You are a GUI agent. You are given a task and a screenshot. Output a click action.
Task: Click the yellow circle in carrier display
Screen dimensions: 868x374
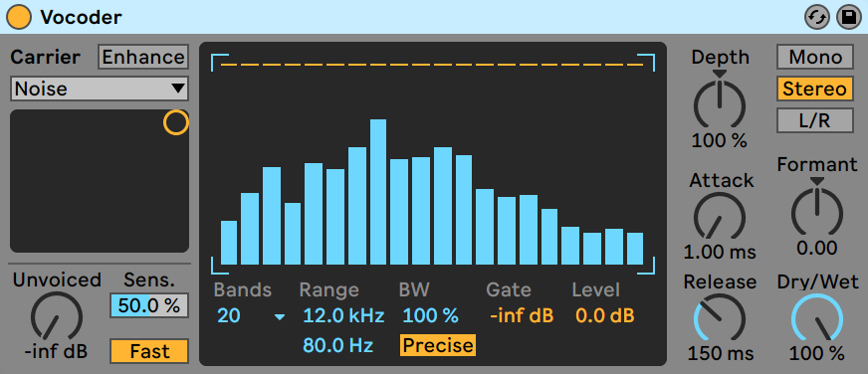175,122
